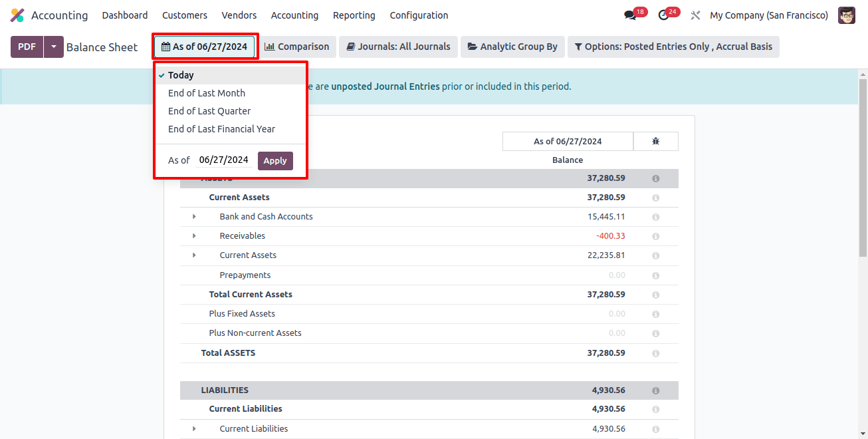This screenshot has width=868, height=439.
Task: Expand the Bank and Cash Accounts row
Action: [x=194, y=217]
